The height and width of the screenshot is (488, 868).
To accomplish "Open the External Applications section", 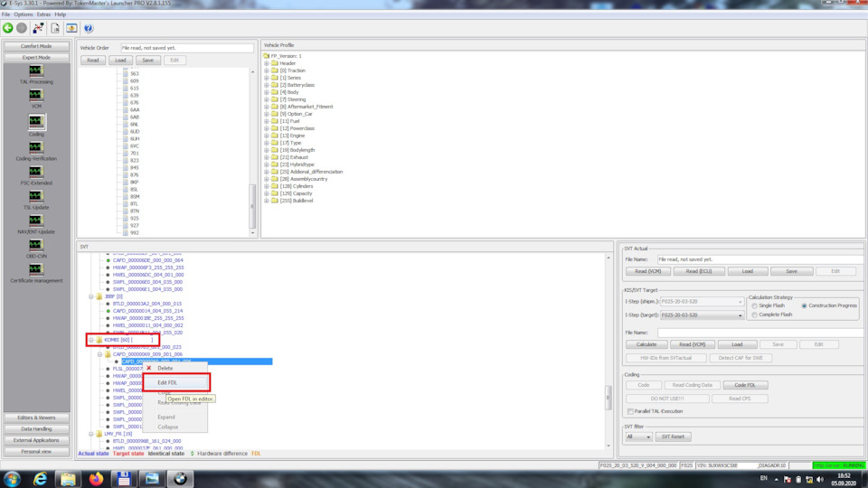I will 36,440.
